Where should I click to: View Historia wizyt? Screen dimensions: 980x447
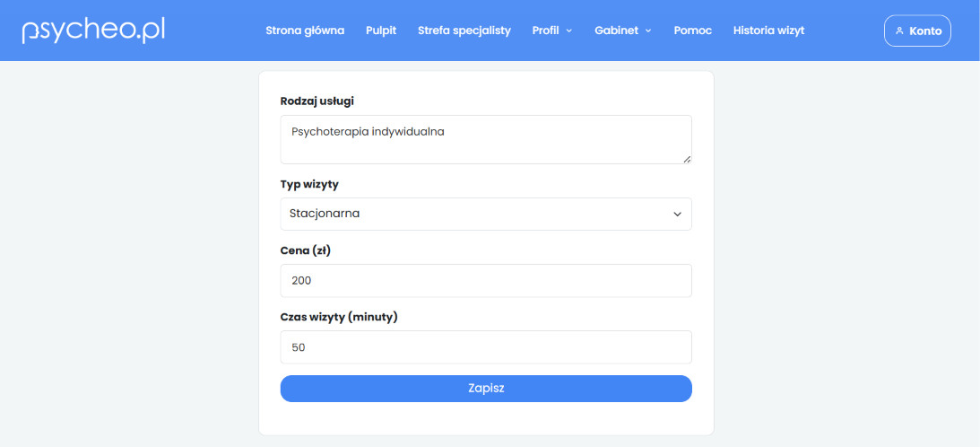click(768, 31)
